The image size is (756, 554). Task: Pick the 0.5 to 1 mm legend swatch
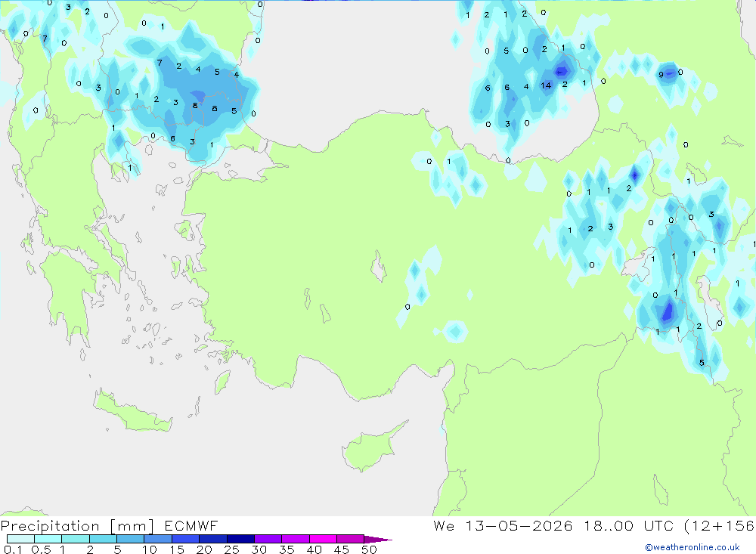point(48,539)
